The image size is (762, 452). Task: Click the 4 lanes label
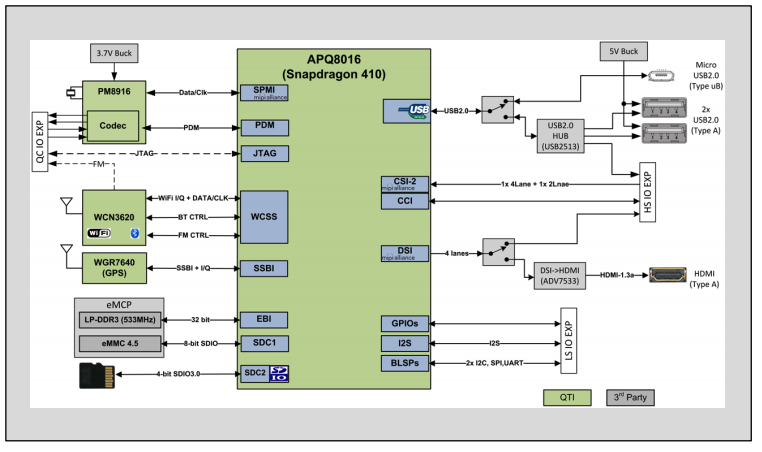point(457,253)
